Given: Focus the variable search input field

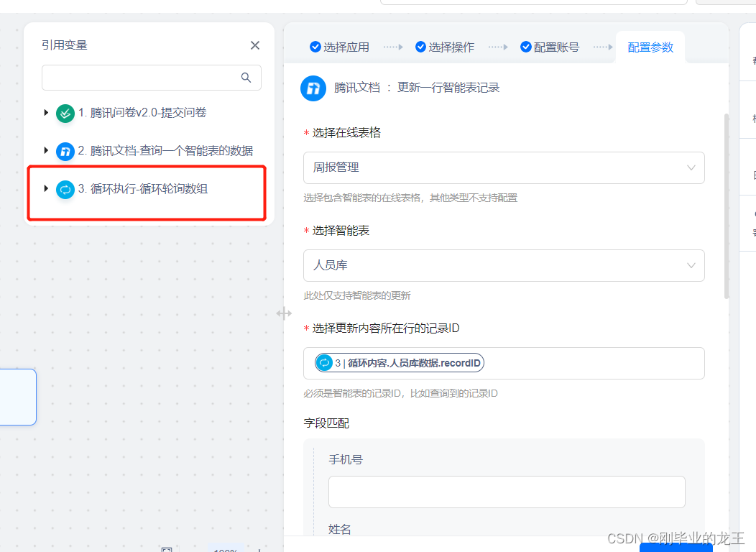Looking at the screenshot, I should (x=152, y=78).
